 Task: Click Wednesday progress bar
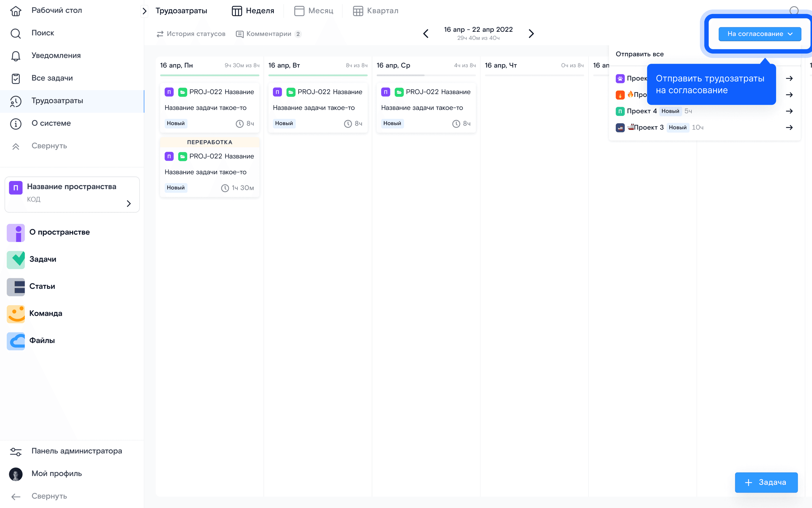[x=426, y=75]
